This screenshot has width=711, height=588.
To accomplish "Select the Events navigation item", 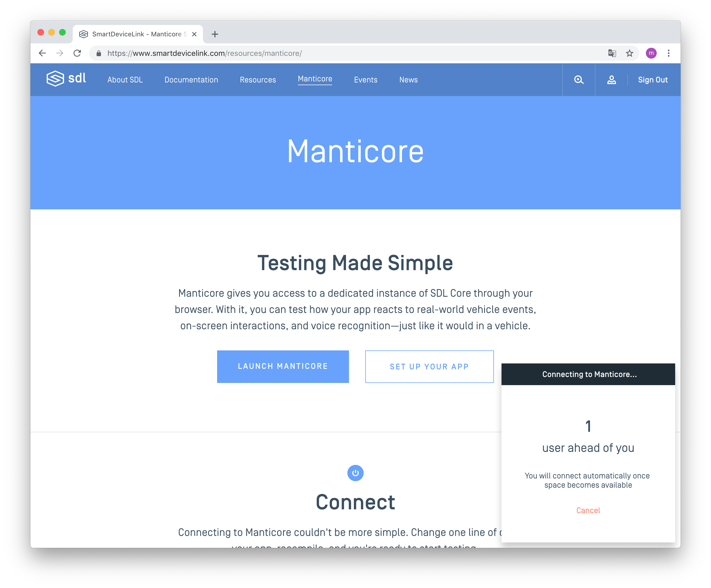I will pyautogui.click(x=365, y=80).
